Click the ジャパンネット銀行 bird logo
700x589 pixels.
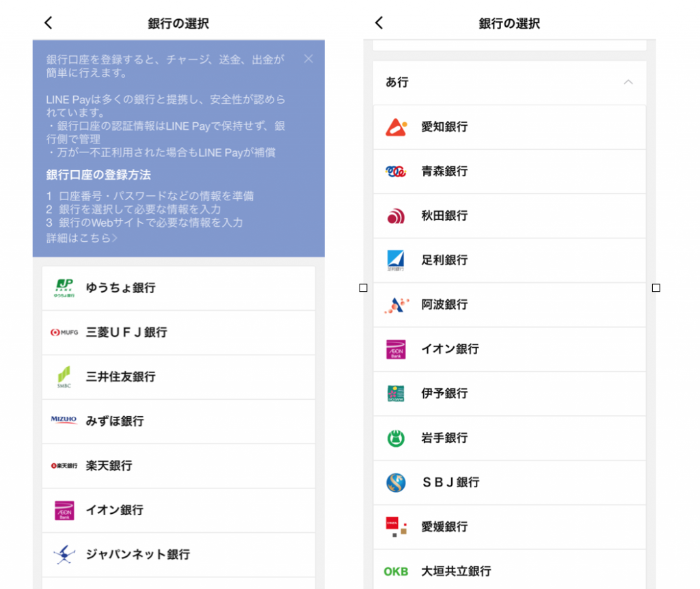(64, 555)
